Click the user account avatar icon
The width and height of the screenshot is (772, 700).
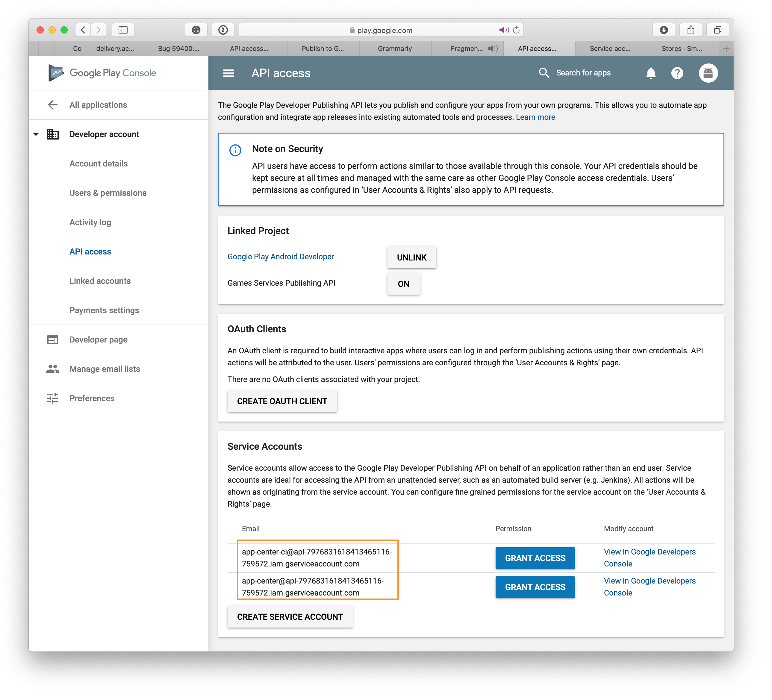708,73
